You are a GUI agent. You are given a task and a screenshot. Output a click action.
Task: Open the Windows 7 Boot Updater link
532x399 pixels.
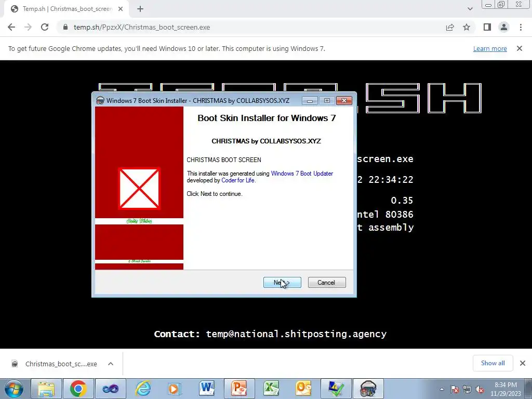[x=302, y=174]
